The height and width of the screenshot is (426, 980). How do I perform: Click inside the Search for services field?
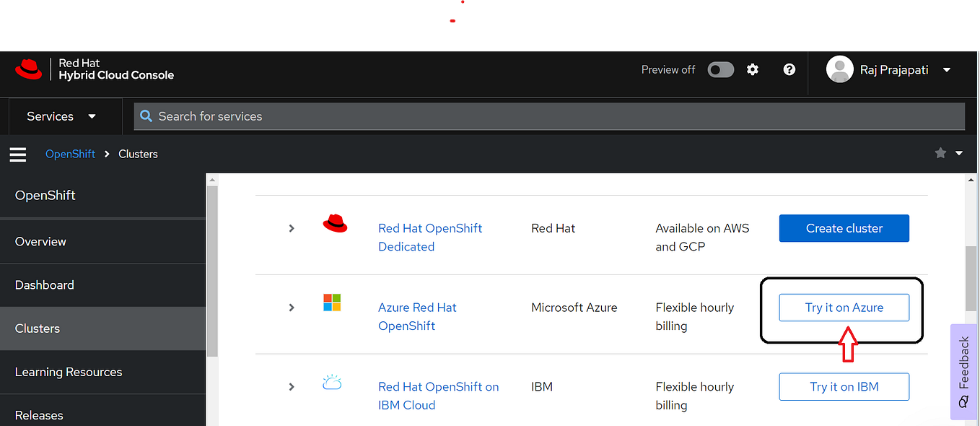coord(433,116)
